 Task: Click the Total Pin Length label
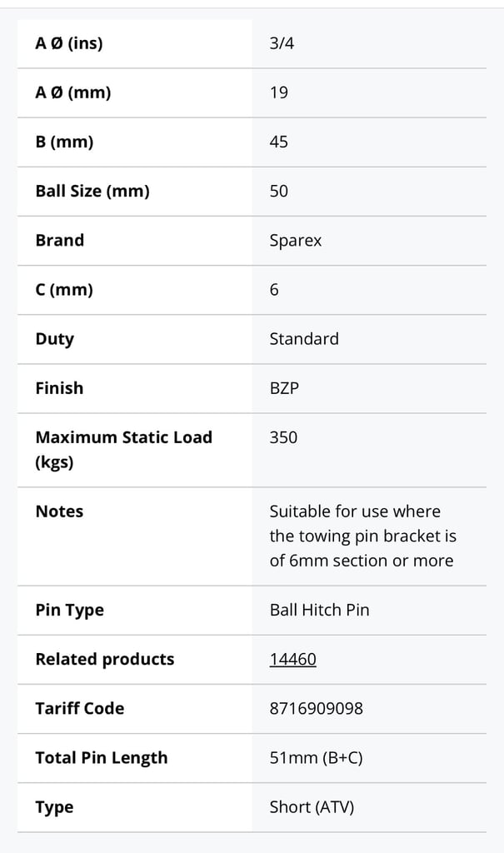(102, 758)
